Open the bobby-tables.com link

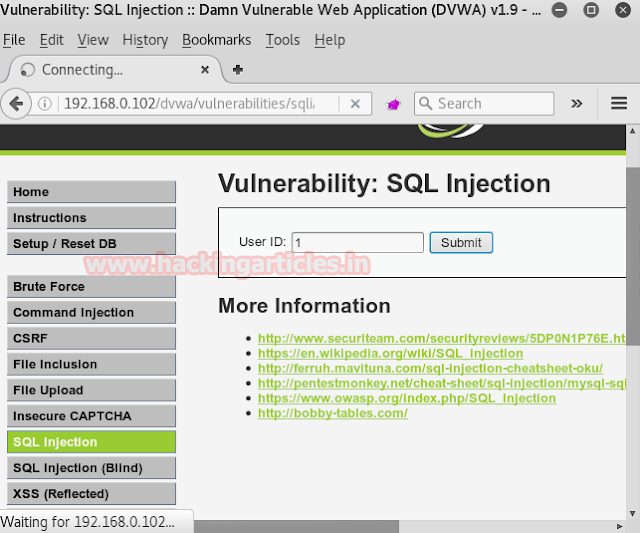333,413
